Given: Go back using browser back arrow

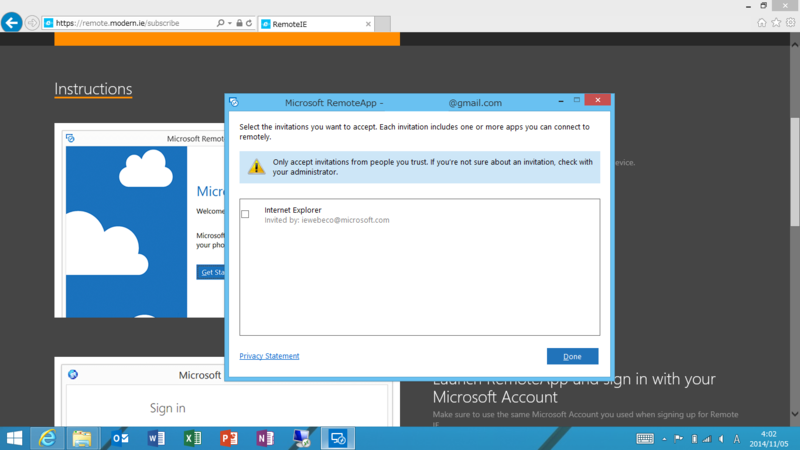Looking at the screenshot, I should (11, 23).
